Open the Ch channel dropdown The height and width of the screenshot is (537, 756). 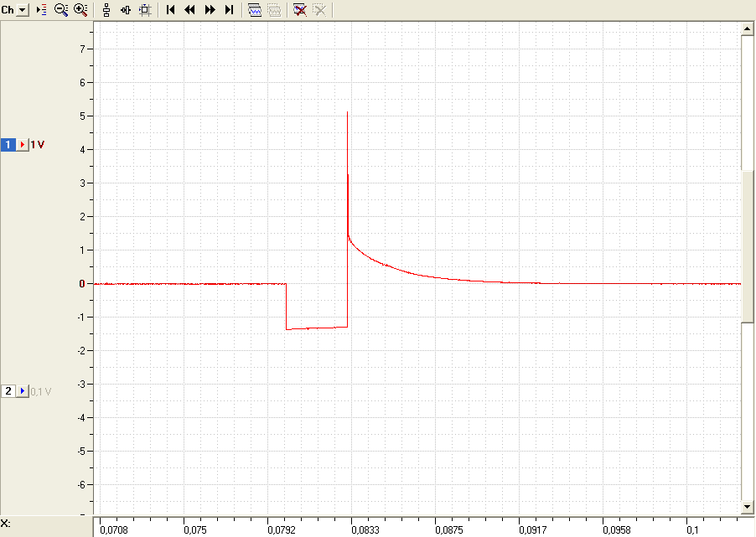(x=22, y=10)
